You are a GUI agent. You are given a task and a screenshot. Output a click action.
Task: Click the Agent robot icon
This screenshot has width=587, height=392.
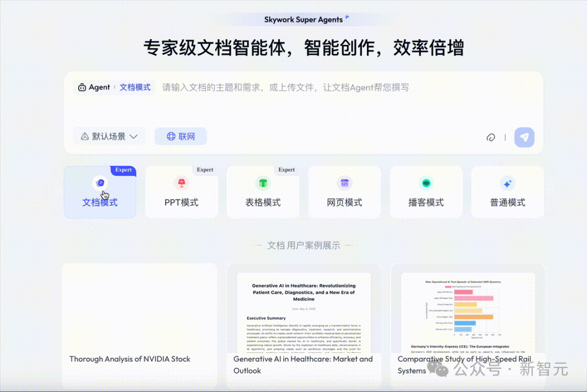pyautogui.click(x=82, y=87)
